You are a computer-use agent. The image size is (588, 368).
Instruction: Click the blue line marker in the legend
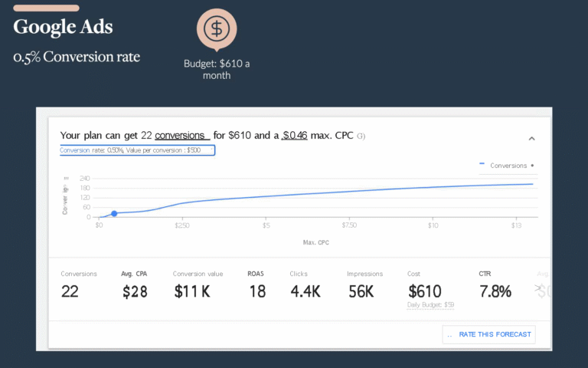(482, 164)
